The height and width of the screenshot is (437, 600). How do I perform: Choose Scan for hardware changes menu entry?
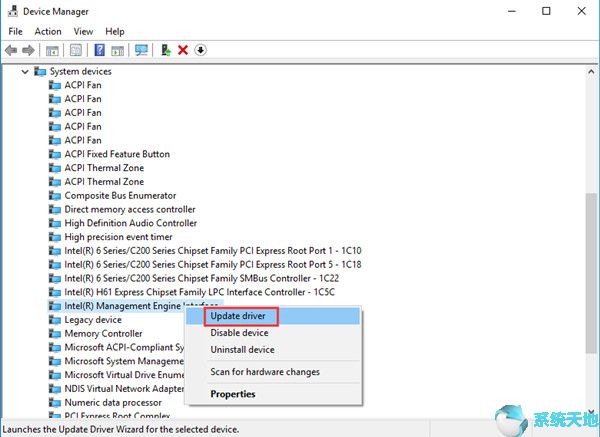273,372
